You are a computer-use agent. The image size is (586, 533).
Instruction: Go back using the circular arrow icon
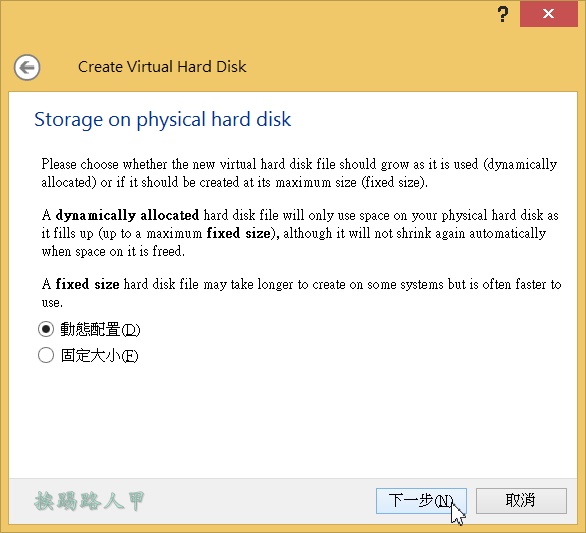tap(27, 68)
